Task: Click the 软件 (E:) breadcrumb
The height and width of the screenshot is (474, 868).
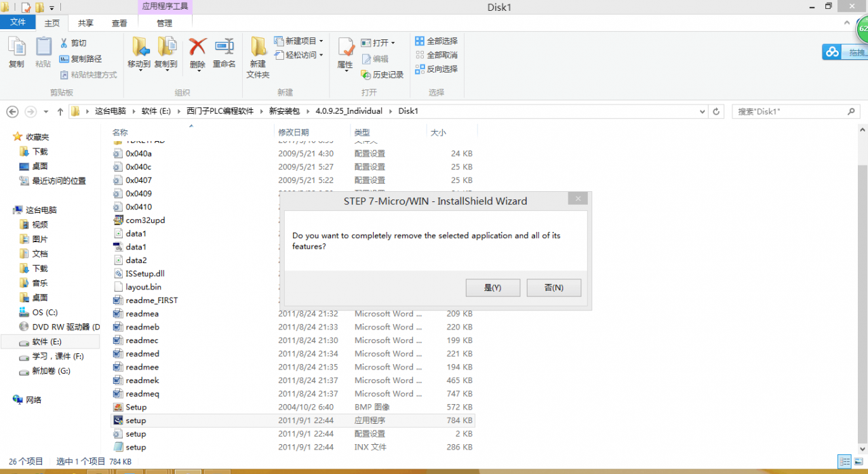Action: [156, 111]
